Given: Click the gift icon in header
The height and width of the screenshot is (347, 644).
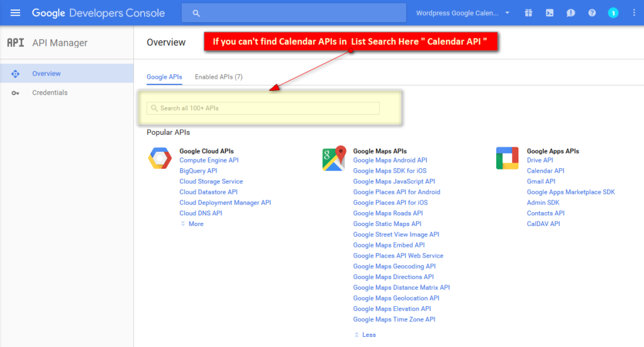Looking at the screenshot, I should (528, 13).
